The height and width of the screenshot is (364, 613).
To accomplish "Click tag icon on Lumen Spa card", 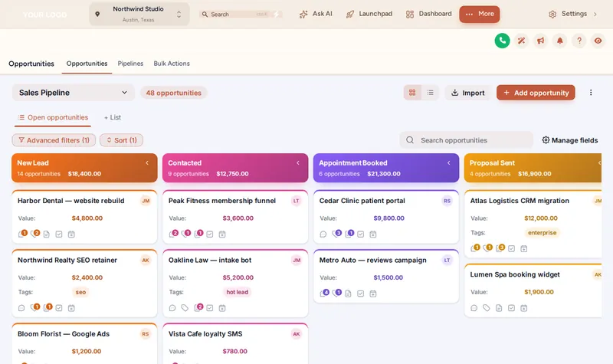I will [487, 308].
